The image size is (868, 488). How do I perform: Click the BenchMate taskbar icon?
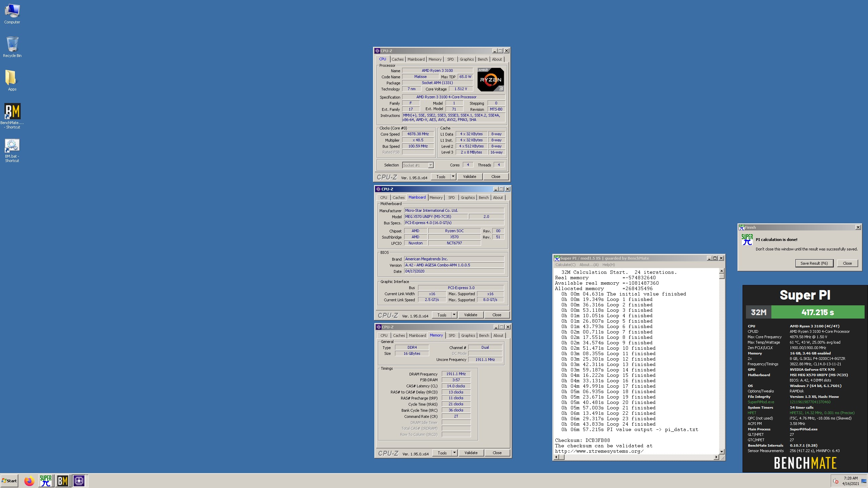(62, 481)
